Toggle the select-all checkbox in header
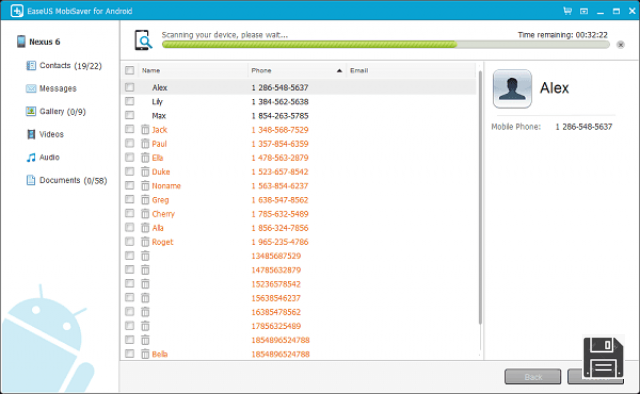 coord(130,71)
